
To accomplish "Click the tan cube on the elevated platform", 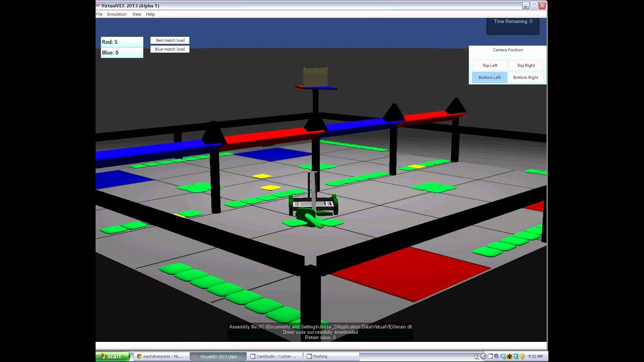I will click(x=315, y=77).
